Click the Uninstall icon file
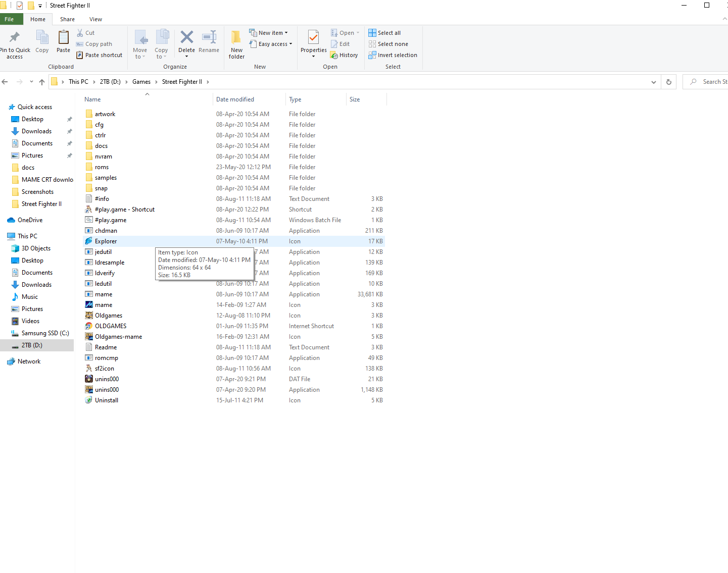728x573 pixels. point(89,400)
